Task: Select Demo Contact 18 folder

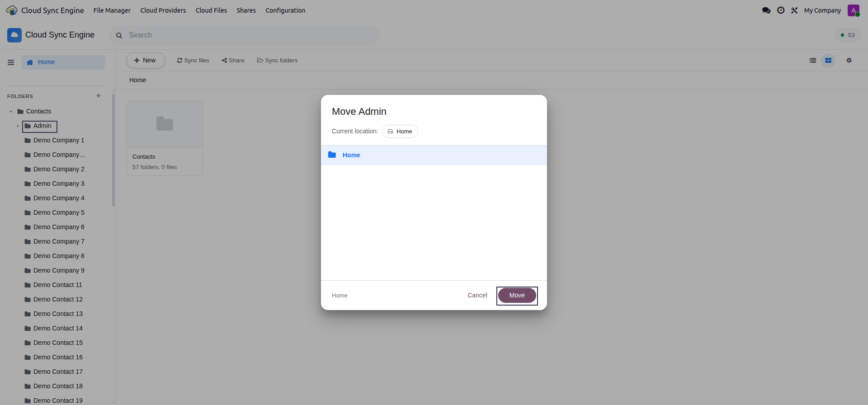Action: click(58, 386)
